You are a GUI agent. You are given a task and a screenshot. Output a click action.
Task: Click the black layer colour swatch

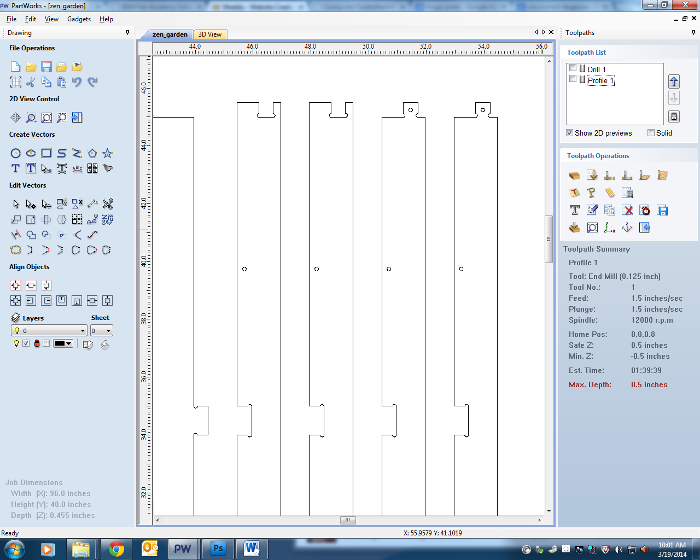63,343
